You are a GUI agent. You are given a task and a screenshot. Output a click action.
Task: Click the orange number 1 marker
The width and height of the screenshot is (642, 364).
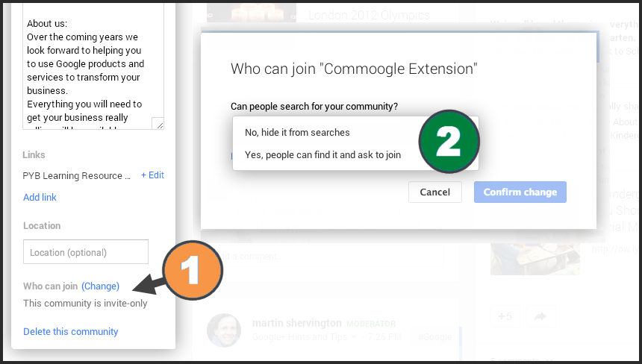(193, 270)
